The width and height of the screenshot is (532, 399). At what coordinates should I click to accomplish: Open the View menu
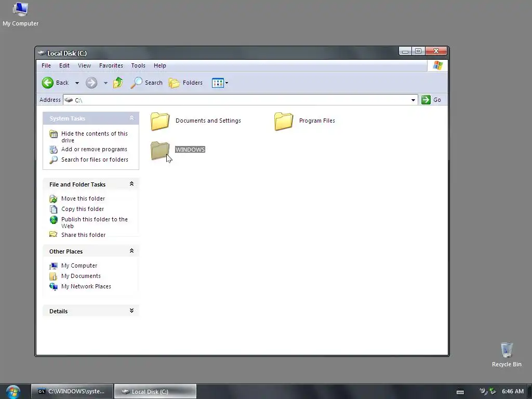84,65
